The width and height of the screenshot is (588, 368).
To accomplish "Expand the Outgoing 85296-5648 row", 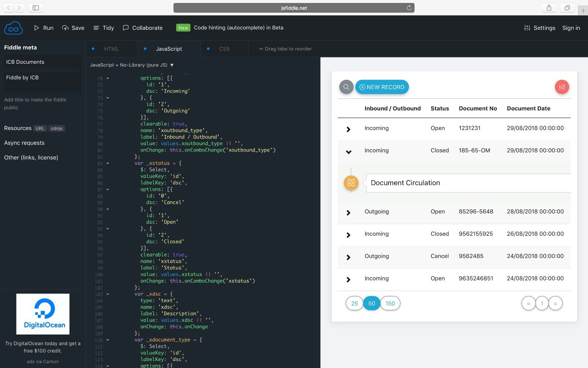I will tap(348, 212).
